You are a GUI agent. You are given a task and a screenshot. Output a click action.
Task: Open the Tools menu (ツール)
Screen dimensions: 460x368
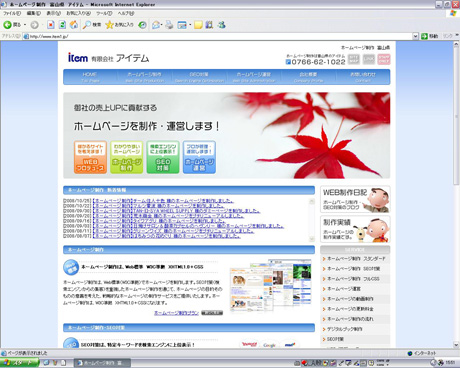[x=104, y=13]
